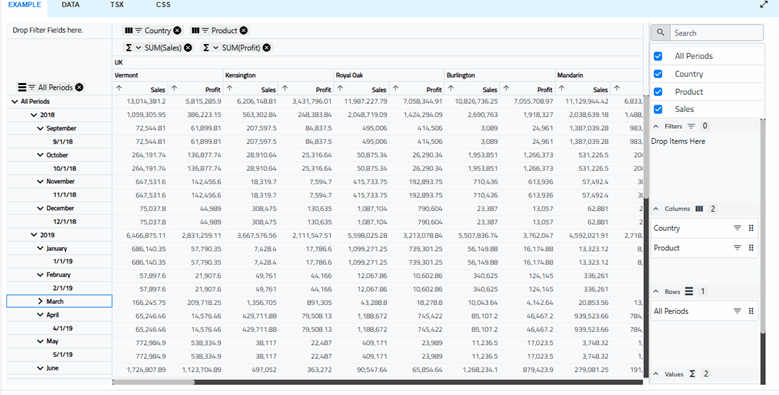This screenshot has width=779, height=395.
Task: Click drag handle of All Periods in Rows
Action: point(751,311)
